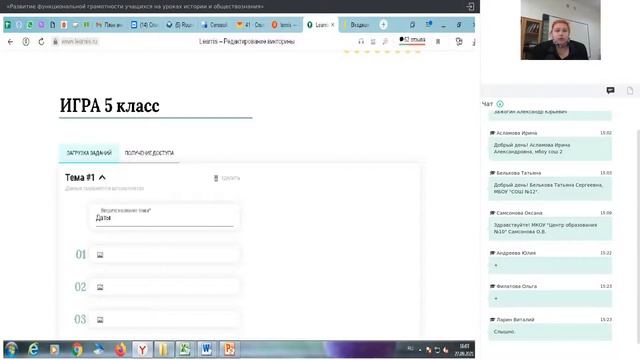640x360 pixels.
Task: Open a new browser tab with the plus button
Action: (383, 25)
